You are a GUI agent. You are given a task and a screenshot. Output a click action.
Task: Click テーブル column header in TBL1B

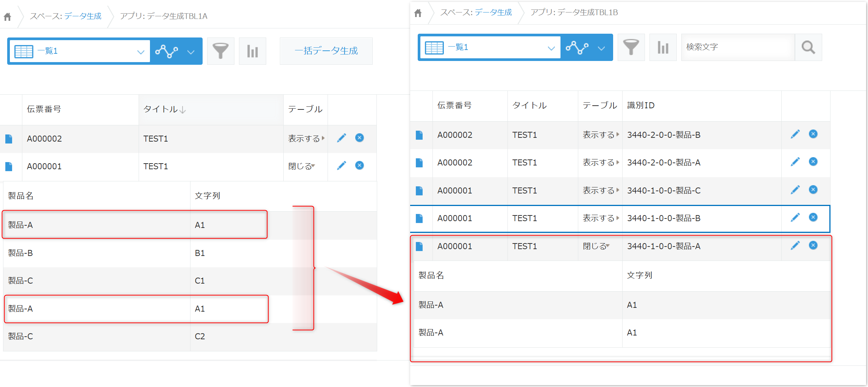pyautogui.click(x=600, y=106)
